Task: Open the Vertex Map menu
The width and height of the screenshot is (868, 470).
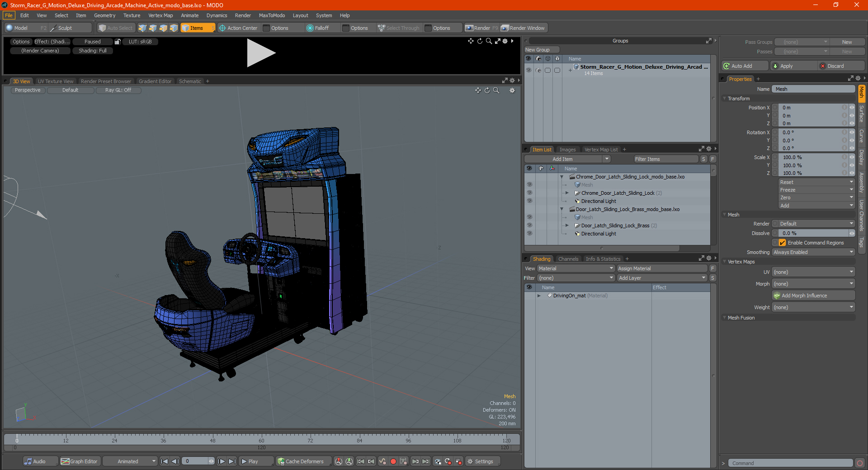Action: tap(160, 15)
